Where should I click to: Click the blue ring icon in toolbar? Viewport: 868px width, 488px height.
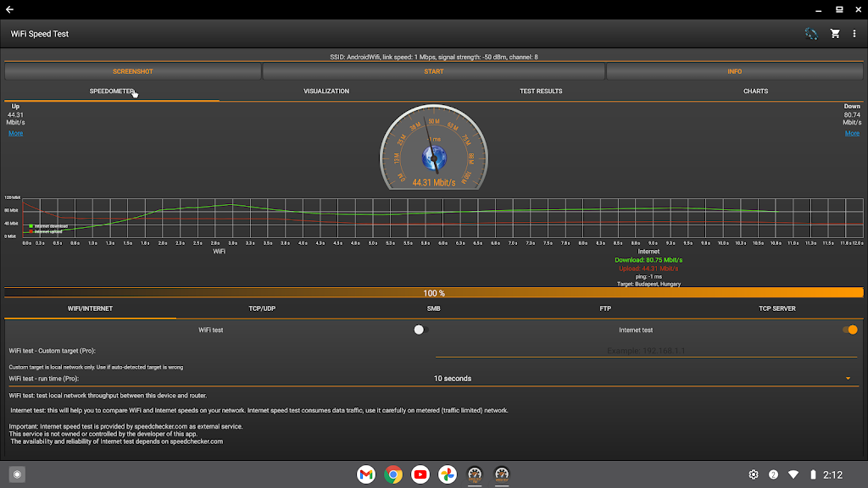click(x=811, y=34)
